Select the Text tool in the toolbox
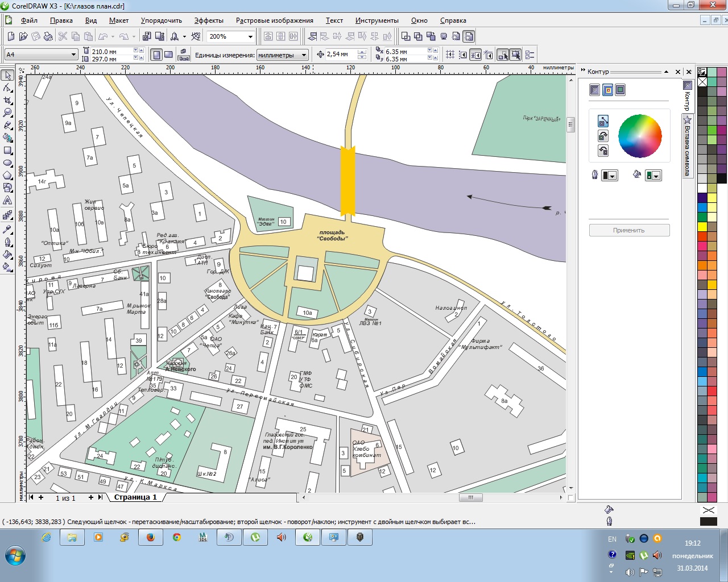The width and height of the screenshot is (728, 582). tap(7, 201)
